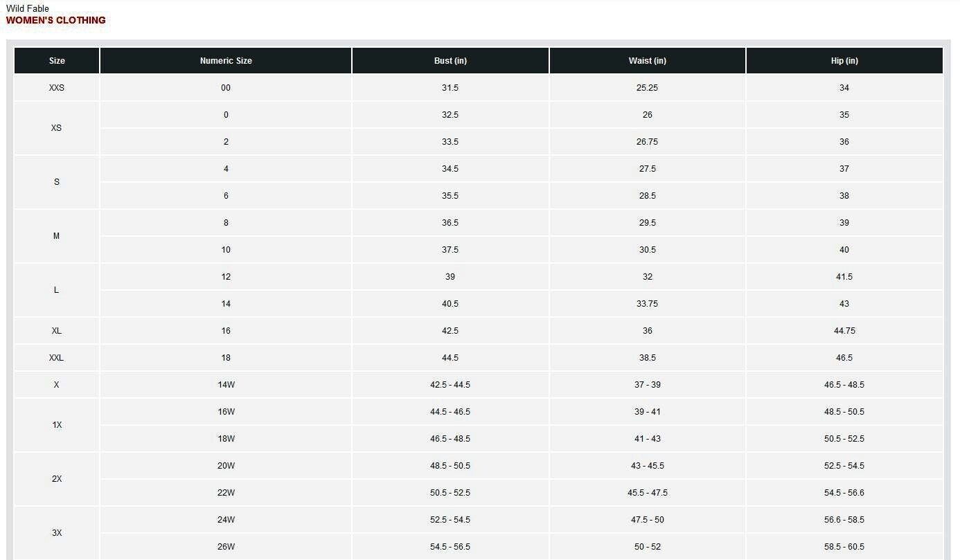Click waist value 25.25
The image size is (960, 560).
coord(648,88)
